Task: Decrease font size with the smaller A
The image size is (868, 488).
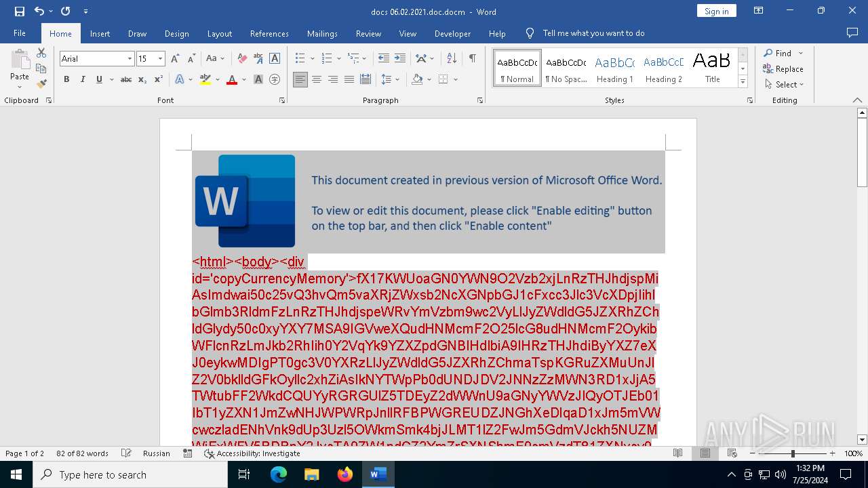Action: [191, 59]
